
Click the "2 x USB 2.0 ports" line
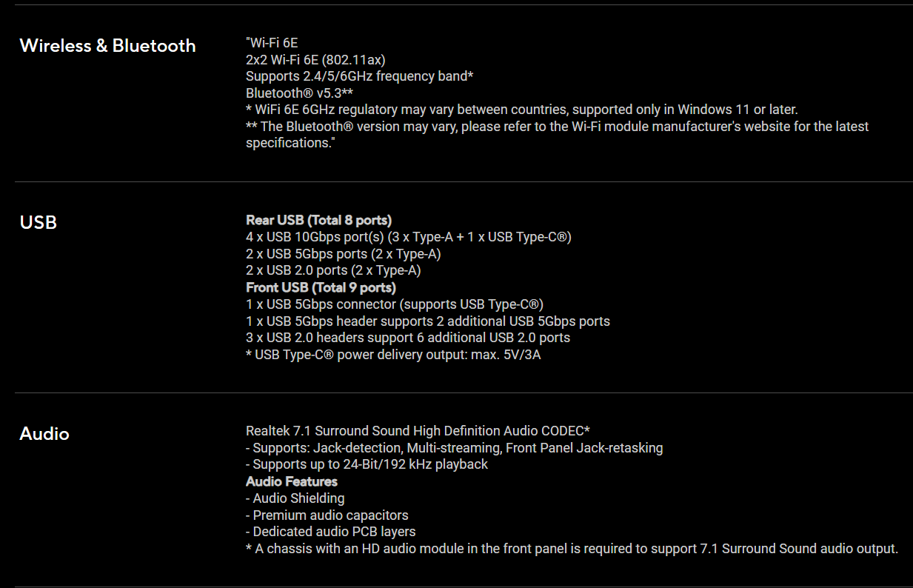pos(333,270)
